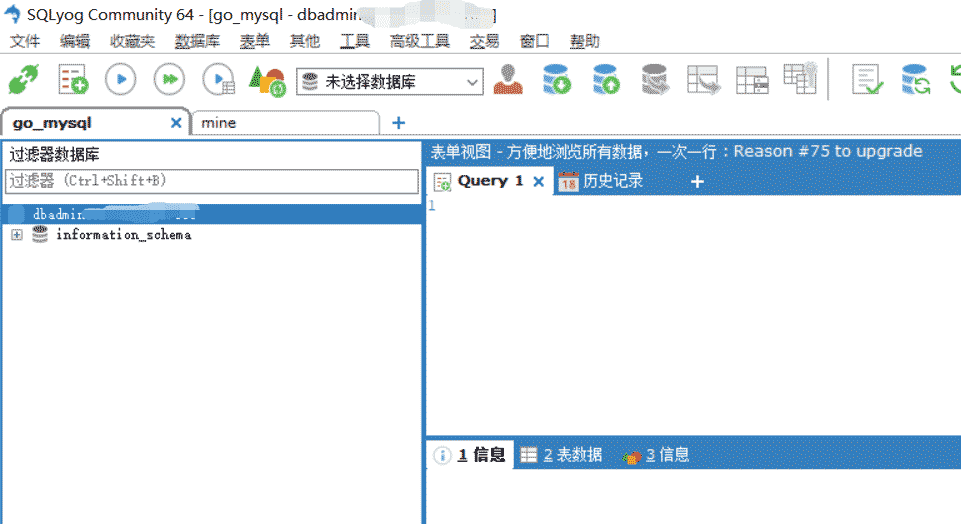Screen dimensions: 961x524
Task: Click the backup database icon with up arrow
Action: click(606, 80)
